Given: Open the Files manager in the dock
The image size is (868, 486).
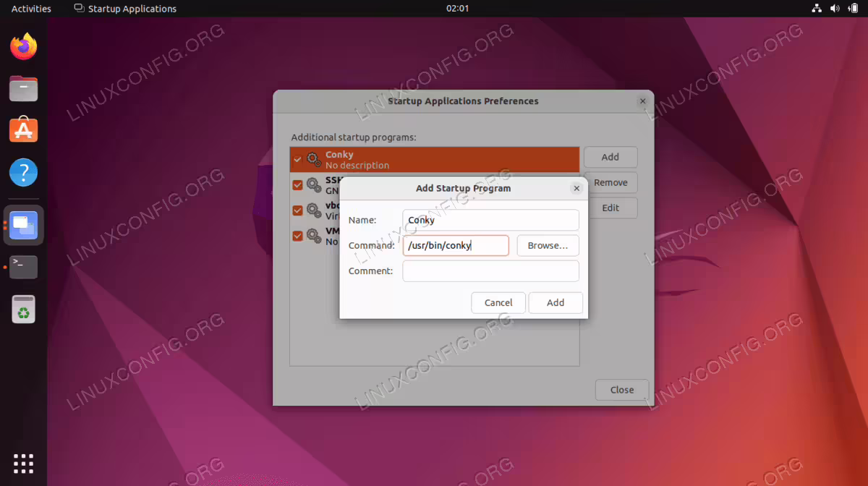Looking at the screenshot, I should point(24,89).
